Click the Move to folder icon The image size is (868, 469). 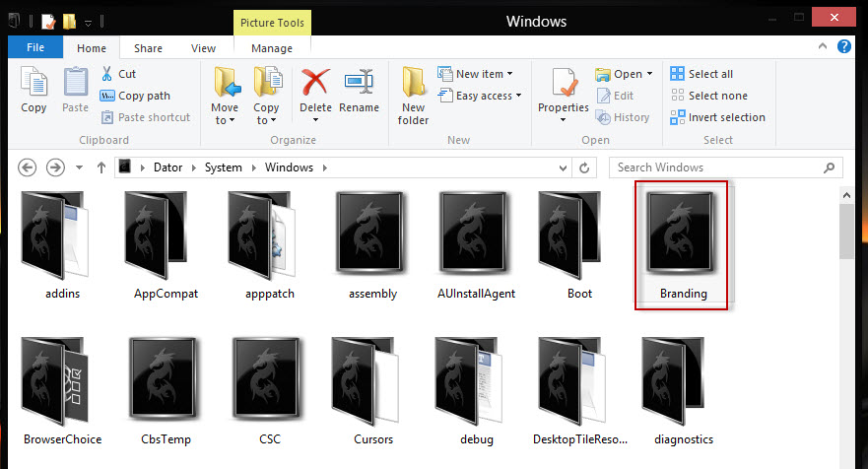[x=227, y=82]
